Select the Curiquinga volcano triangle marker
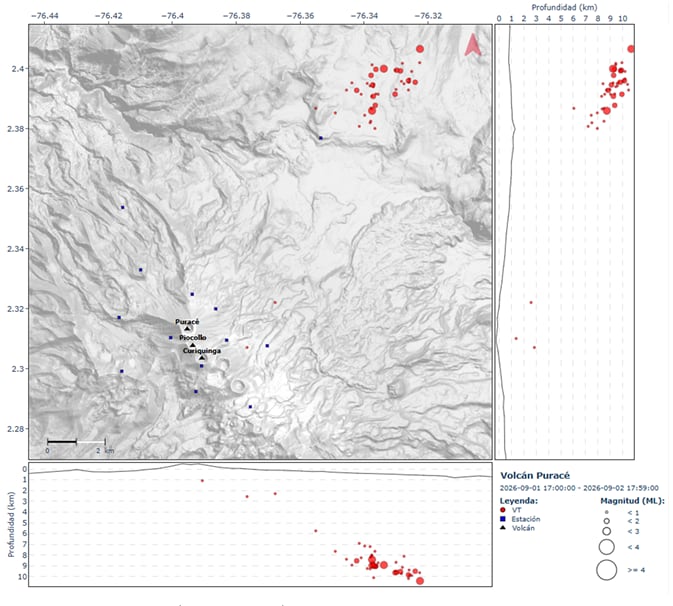The height and width of the screenshot is (606, 673). tap(202, 358)
